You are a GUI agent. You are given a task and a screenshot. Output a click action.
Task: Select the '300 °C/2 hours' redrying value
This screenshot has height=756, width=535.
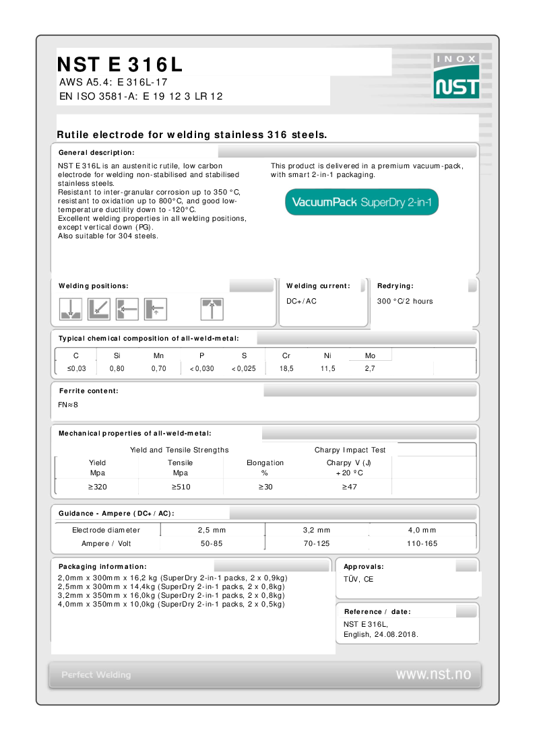click(405, 302)
